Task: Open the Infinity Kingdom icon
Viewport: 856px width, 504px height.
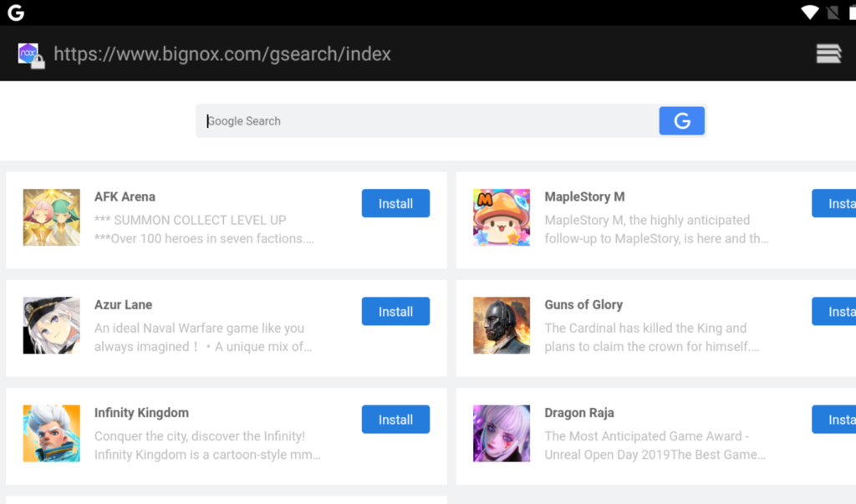Action: pos(51,434)
